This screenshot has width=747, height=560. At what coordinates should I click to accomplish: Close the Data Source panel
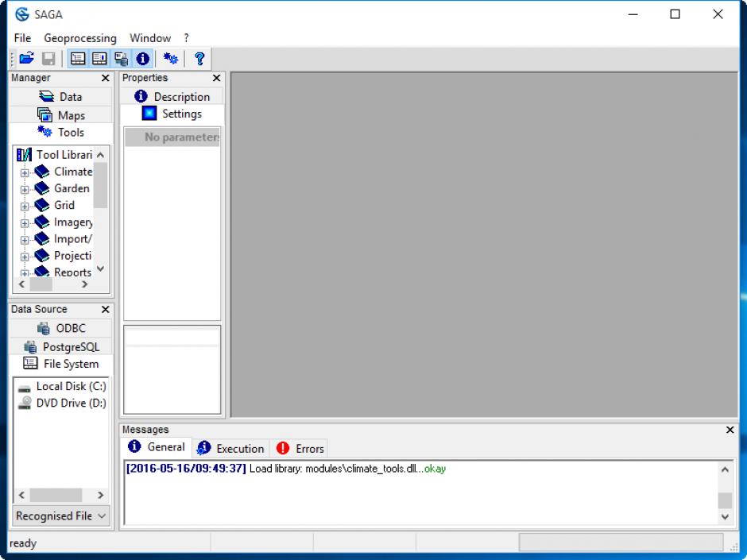[105, 309]
